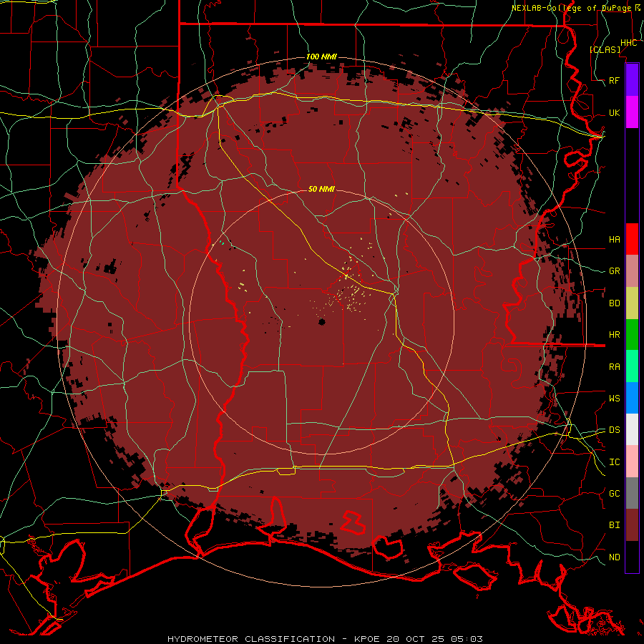This screenshot has width=644, height=644.
Task: Choose the blue WS legend swatch
Action: [632, 398]
